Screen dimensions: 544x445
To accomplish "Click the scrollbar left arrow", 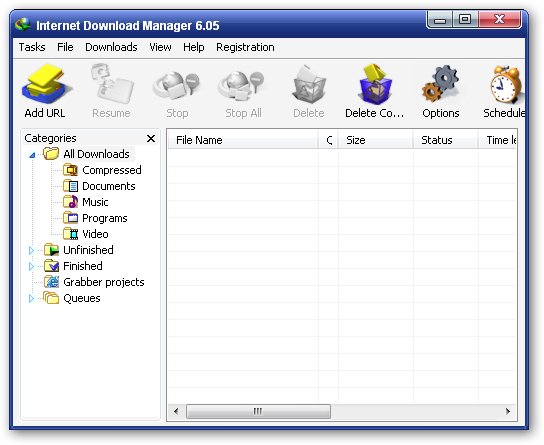I will click(x=176, y=411).
